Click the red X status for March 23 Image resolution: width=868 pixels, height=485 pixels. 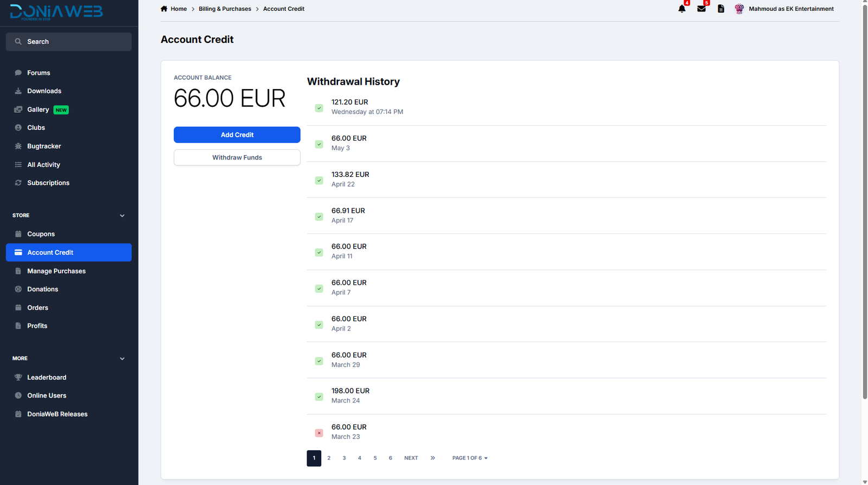point(319,433)
